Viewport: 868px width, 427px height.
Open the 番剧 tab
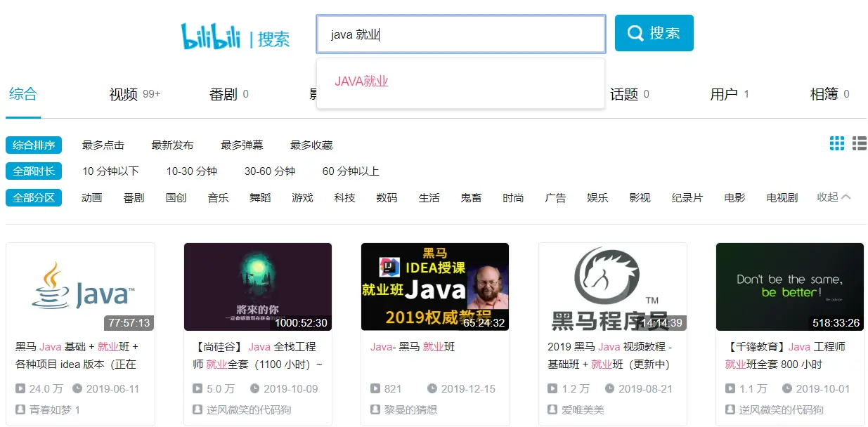[x=229, y=94]
